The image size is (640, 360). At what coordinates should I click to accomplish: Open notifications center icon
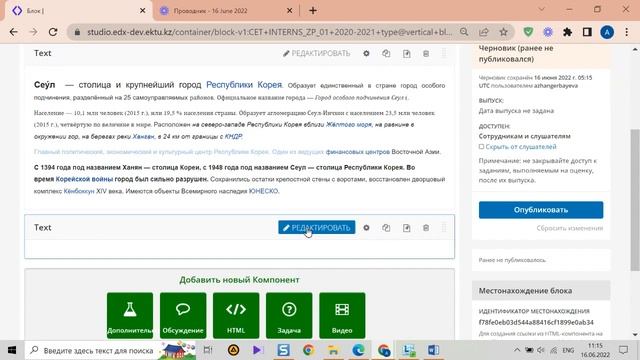(x=623, y=350)
